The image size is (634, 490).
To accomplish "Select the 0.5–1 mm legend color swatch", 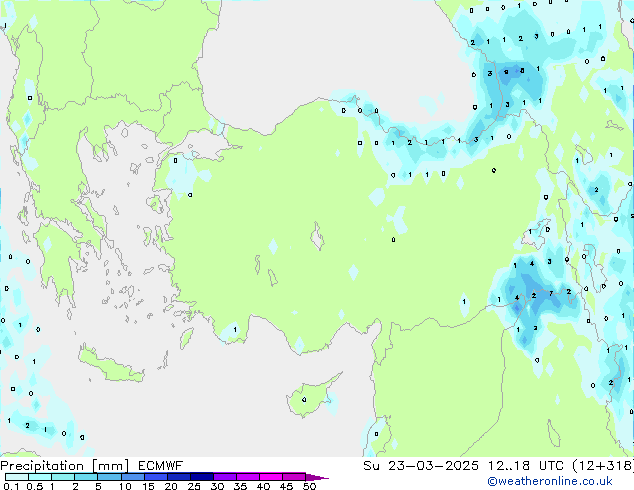I will (x=40, y=477).
